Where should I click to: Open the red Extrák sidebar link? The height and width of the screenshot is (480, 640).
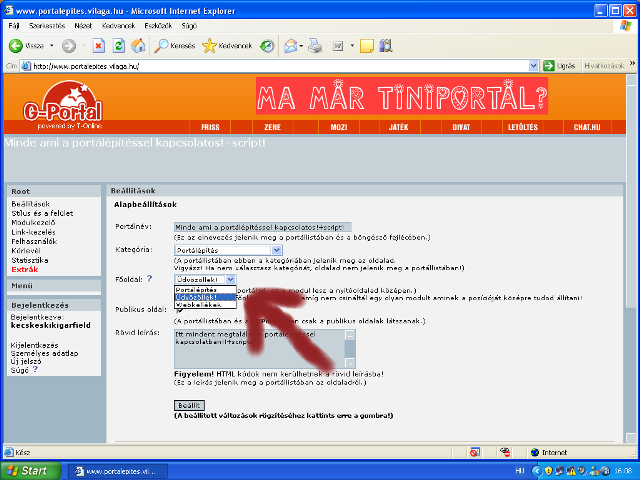pos(24,269)
